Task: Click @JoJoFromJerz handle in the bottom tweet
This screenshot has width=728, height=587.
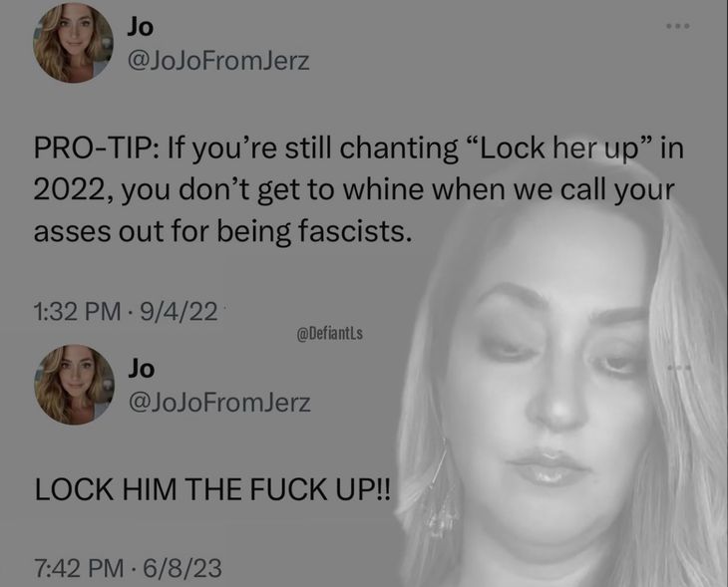Action: [x=219, y=403]
